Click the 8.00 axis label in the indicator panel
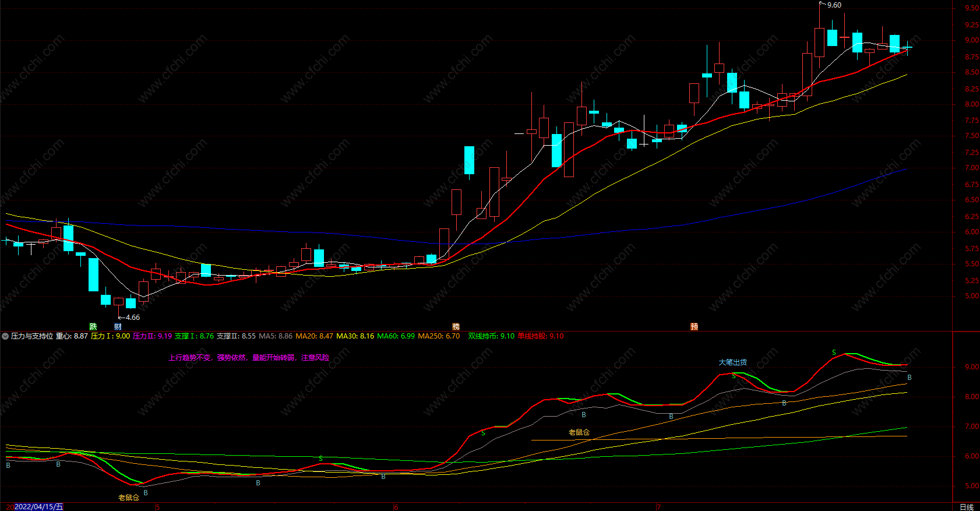This screenshot has width=980, height=511. [x=972, y=397]
